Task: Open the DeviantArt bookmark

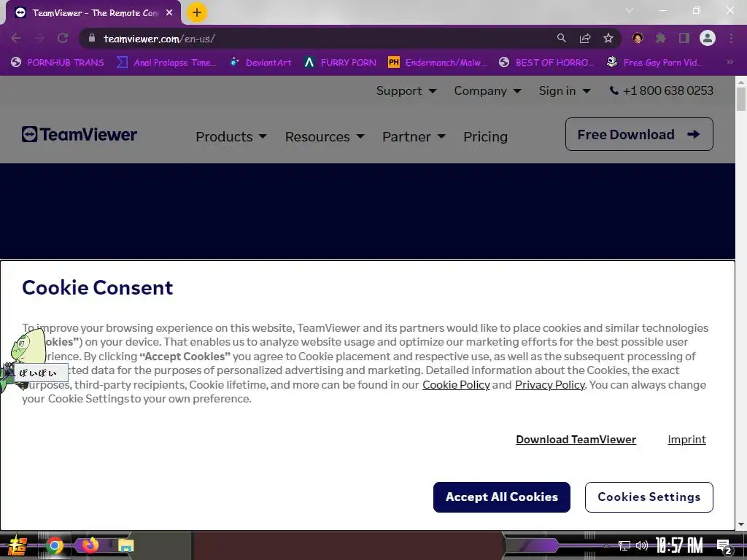Action: 260,63
